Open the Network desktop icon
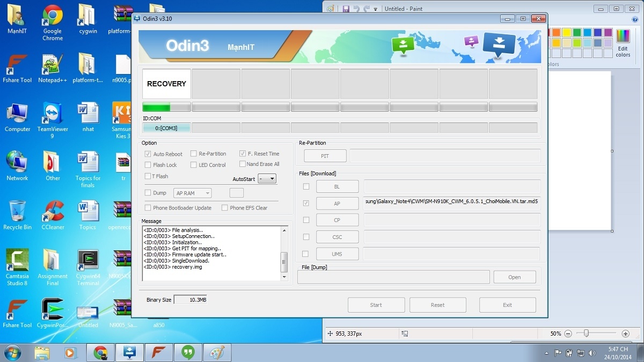The image size is (644, 362). tap(17, 166)
